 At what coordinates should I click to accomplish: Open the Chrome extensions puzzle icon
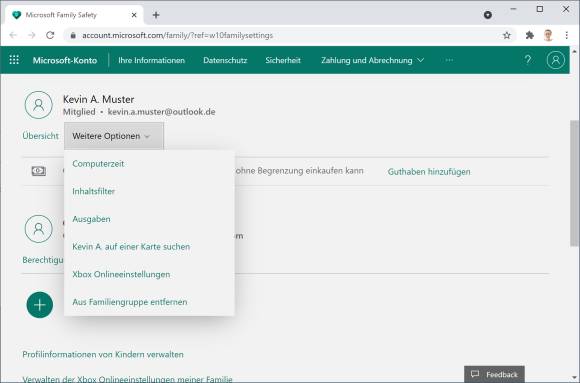[x=530, y=35]
